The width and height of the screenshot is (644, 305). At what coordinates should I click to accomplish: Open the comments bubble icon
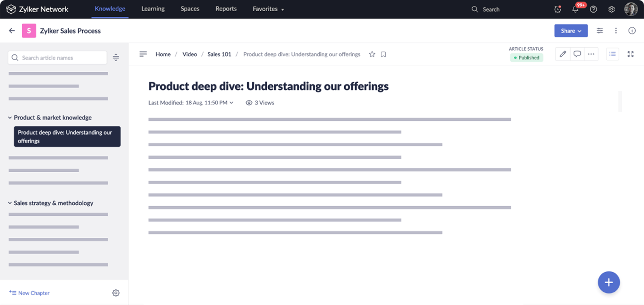tap(577, 54)
